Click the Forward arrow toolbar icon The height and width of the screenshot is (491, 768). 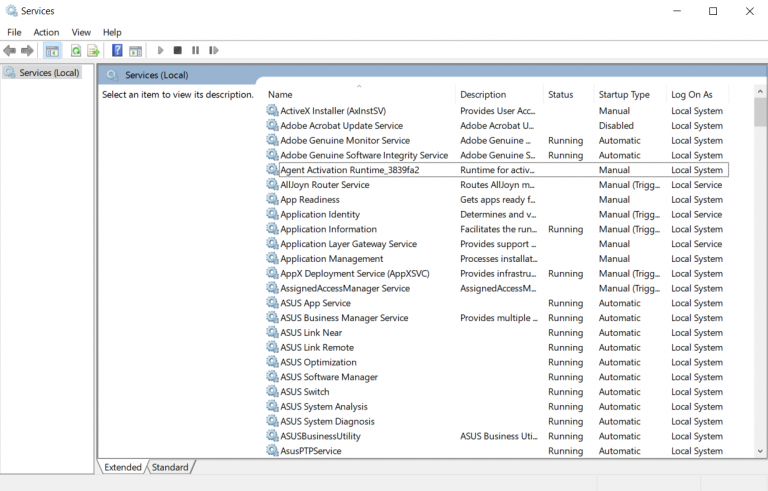[28, 51]
